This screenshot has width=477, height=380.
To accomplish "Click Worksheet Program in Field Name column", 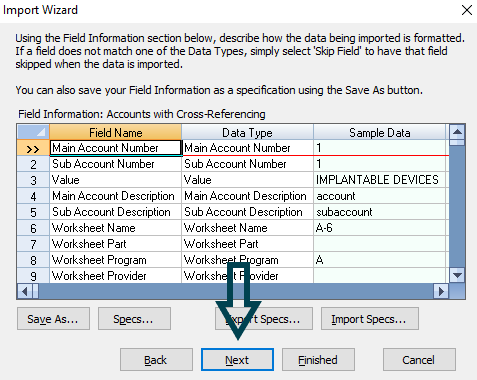I will [115, 260].
